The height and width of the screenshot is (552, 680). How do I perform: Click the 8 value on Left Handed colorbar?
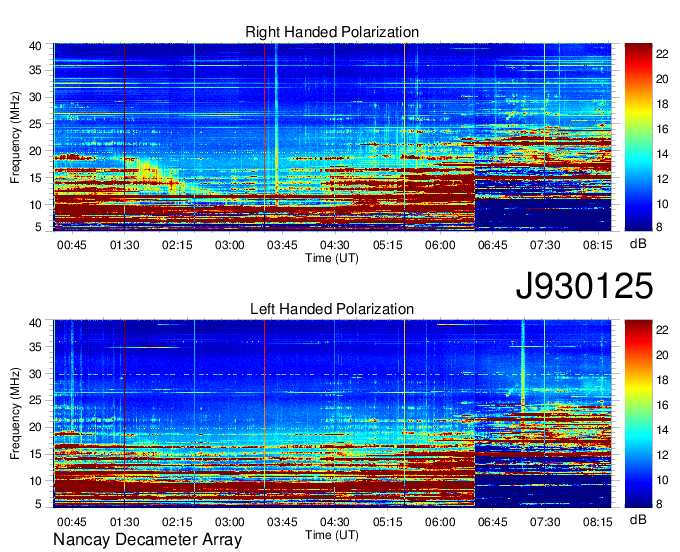[x=659, y=504]
